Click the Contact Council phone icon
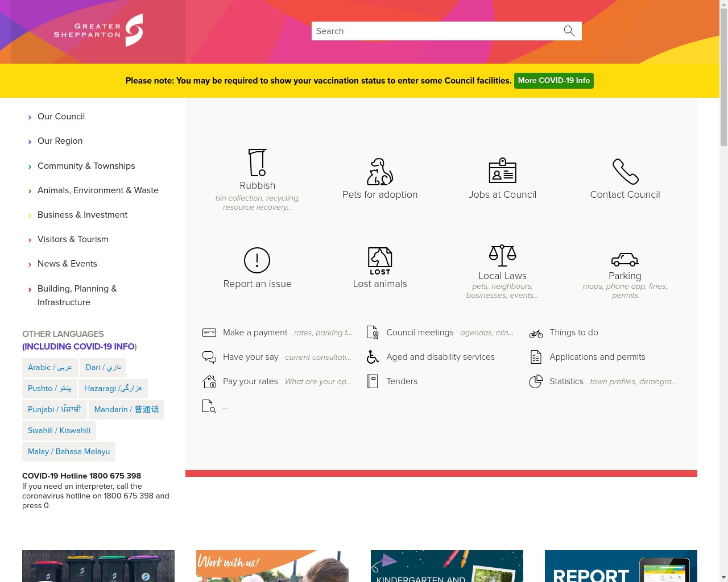Viewport: 728px width, 582px height. [625, 172]
